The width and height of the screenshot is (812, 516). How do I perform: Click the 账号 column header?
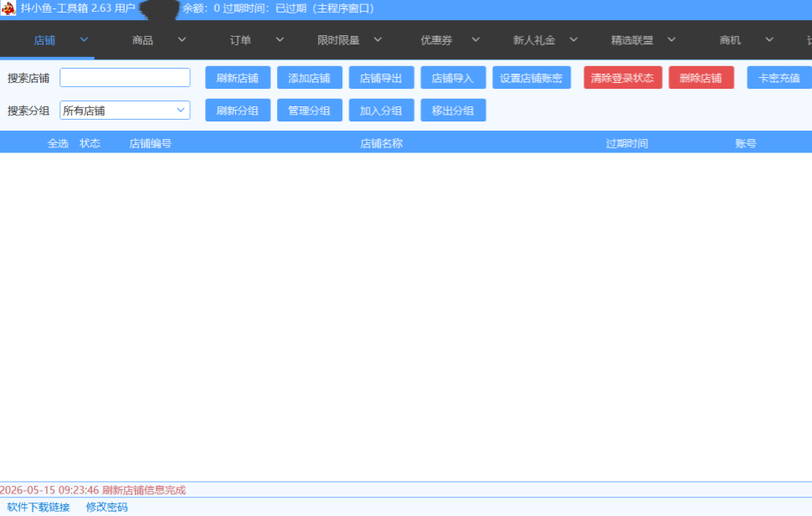coord(746,143)
